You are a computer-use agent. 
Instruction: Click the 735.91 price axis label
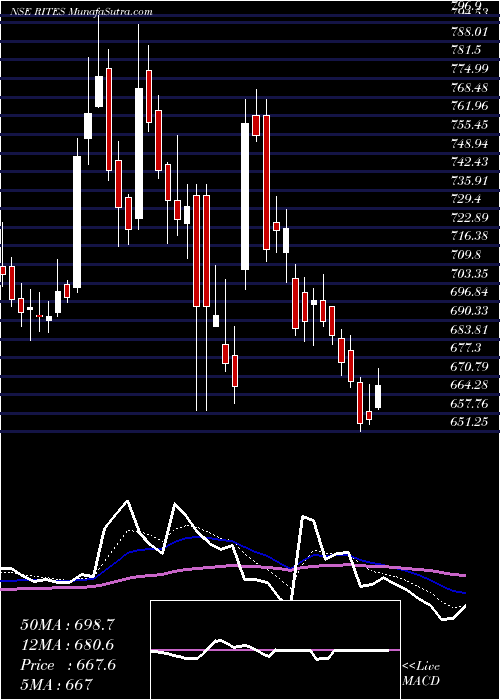point(469,181)
